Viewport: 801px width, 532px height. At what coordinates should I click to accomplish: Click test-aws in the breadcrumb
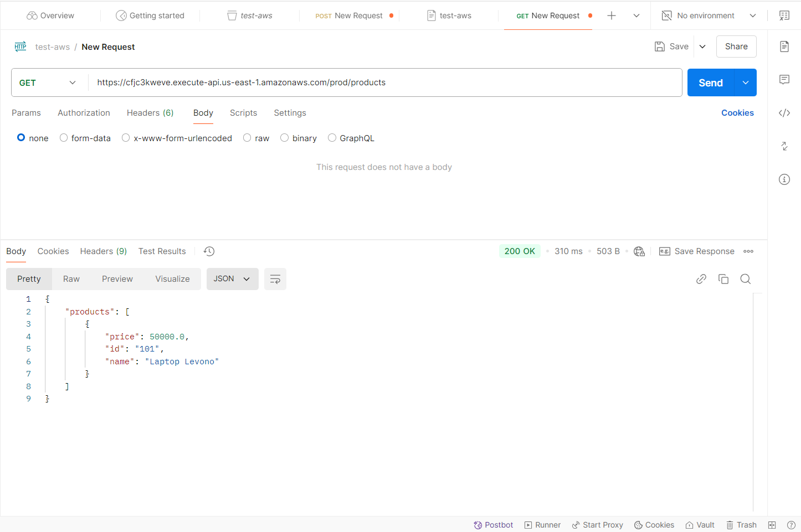coord(53,47)
